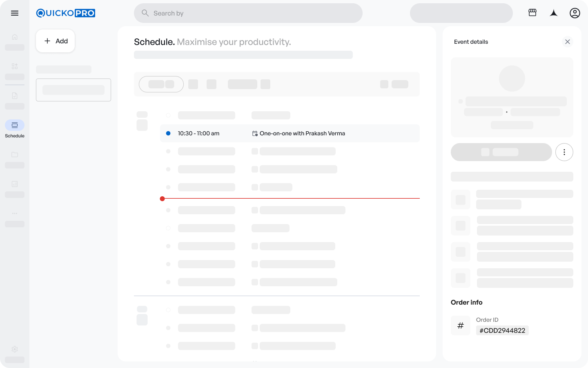Click the document checkmark sidebar icon
588x368 pixels.
[15, 96]
